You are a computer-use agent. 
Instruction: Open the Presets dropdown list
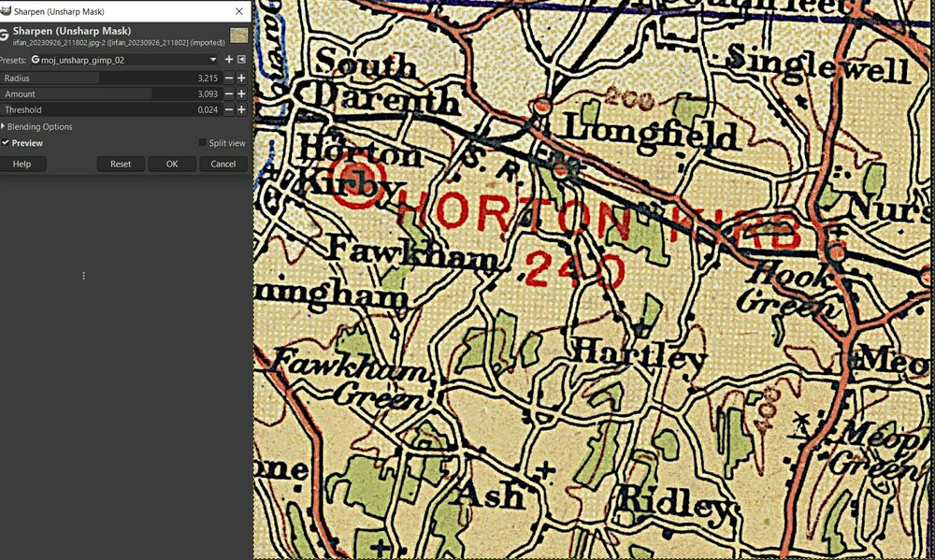coord(123,60)
